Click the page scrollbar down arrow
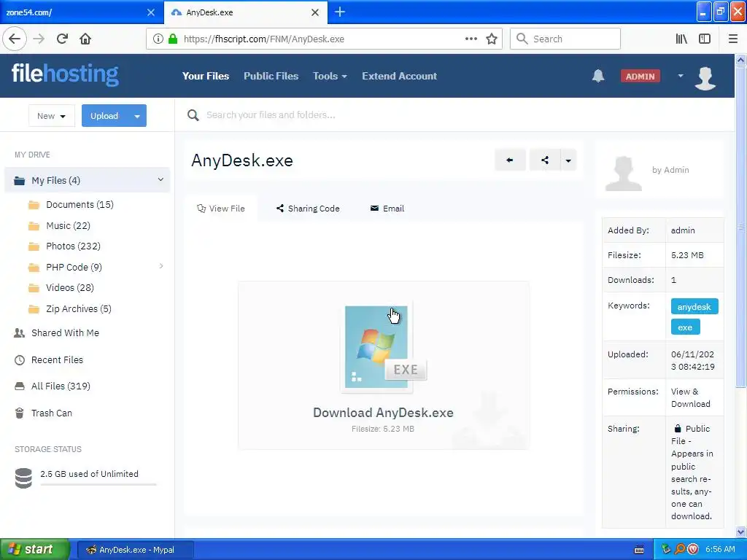Image resolution: width=747 pixels, height=560 pixels. point(740,531)
